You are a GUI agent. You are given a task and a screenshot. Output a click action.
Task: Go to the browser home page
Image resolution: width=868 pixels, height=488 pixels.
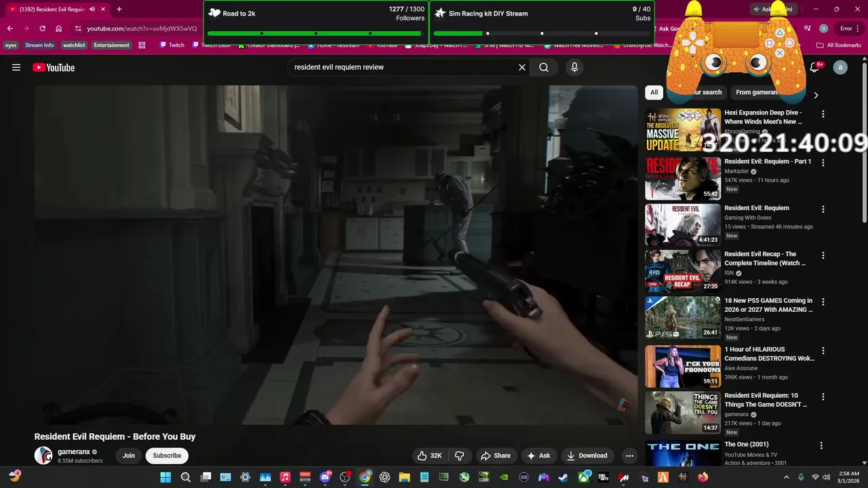click(x=58, y=28)
